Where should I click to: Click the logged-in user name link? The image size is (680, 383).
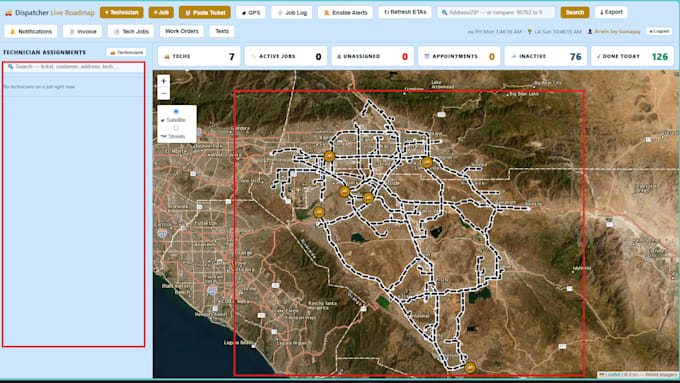coord(617,32)
